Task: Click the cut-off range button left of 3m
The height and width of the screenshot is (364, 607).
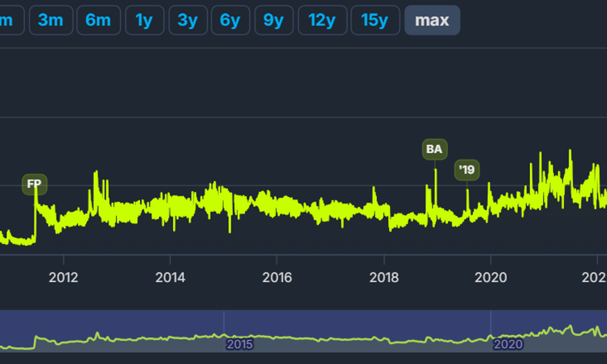Action: (10, 21)
